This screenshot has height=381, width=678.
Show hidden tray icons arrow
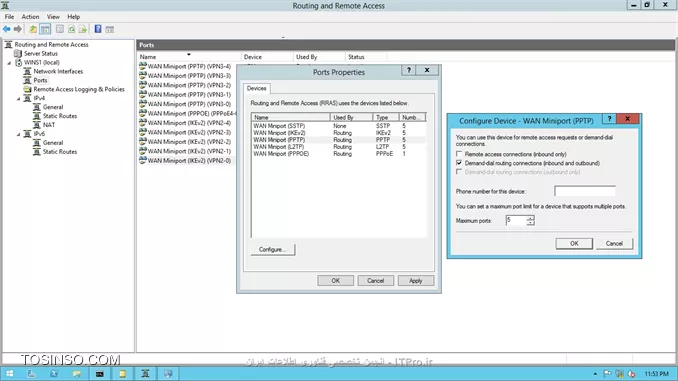[x=595, y=374]
